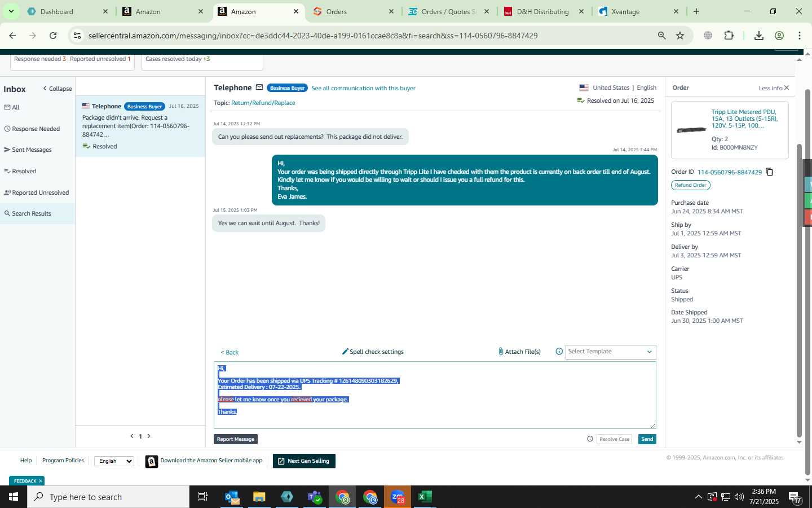
Task: Open Task View on the taskbar
Action: (202, 497)
